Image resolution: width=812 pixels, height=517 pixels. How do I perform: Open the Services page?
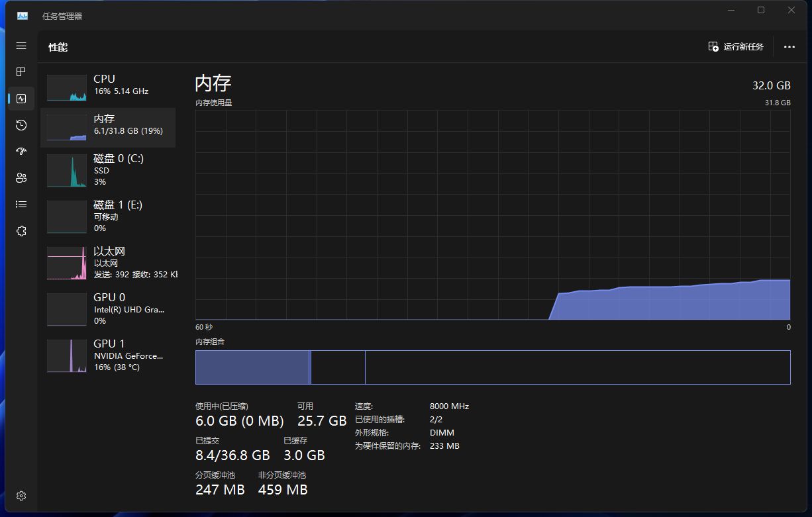click(21, 230)
